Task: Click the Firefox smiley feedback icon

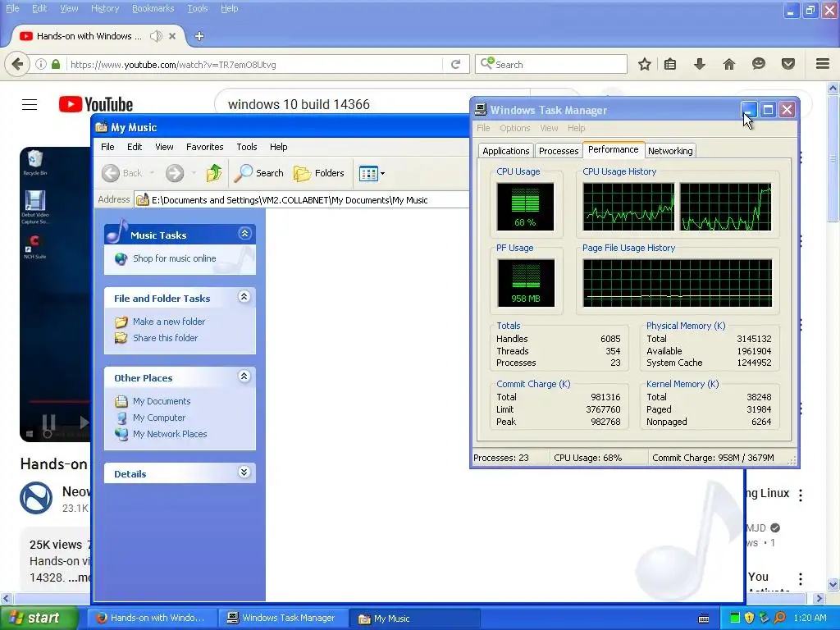Action: (x=759, y=64)
